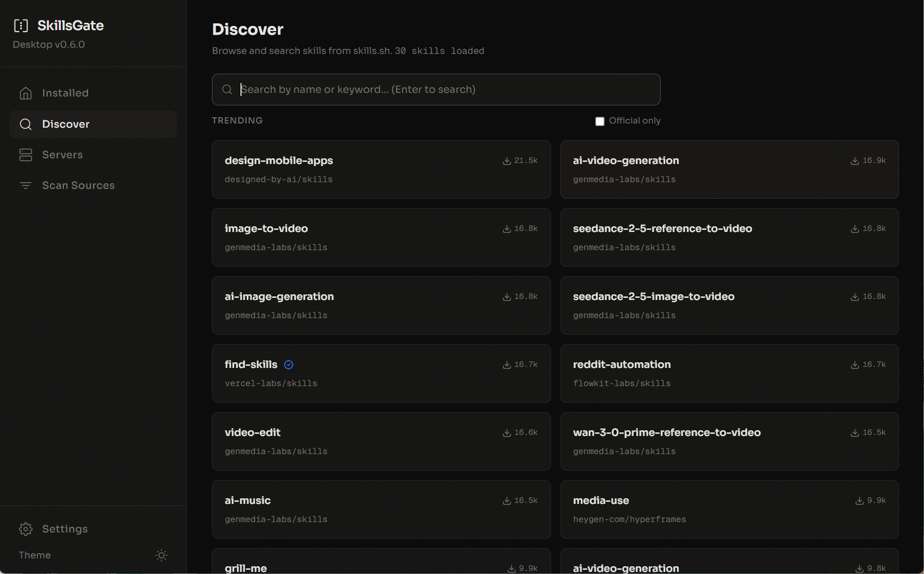Open the ai-music skill card
The image size is (924, 574).
tap(381, 509)
